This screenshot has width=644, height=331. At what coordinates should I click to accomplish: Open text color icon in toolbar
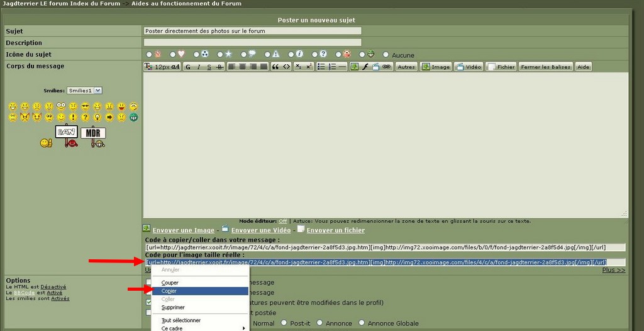pos(148,67)
